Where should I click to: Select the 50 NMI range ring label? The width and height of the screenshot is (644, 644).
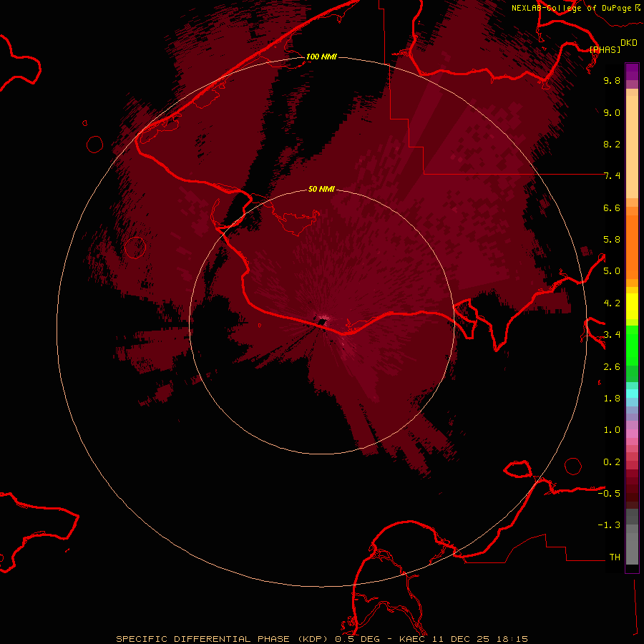point(321,189)
